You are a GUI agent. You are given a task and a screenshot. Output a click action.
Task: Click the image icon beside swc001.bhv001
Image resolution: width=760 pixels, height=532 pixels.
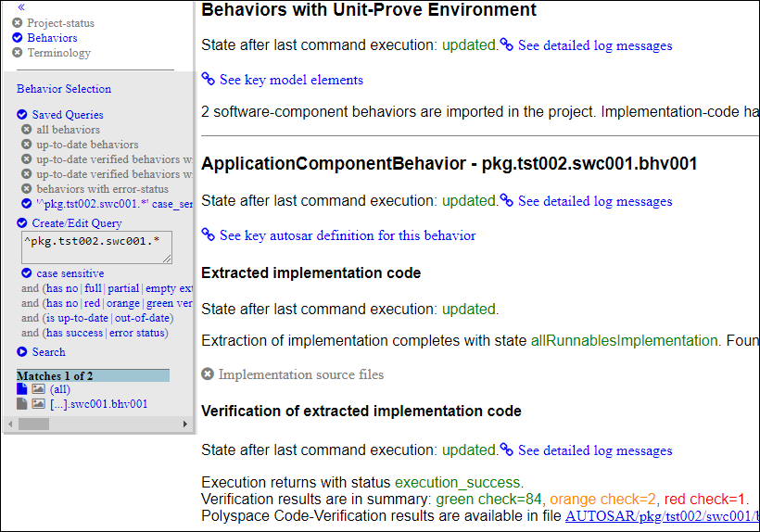(39, 404)
